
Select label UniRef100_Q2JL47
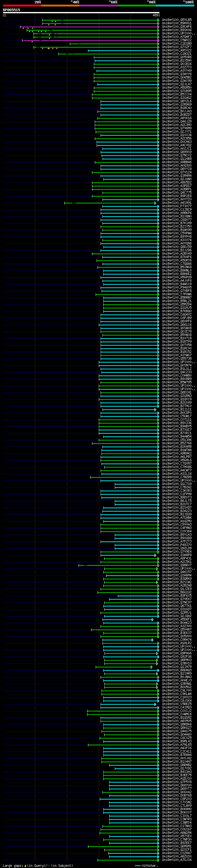tap(177, 84)
